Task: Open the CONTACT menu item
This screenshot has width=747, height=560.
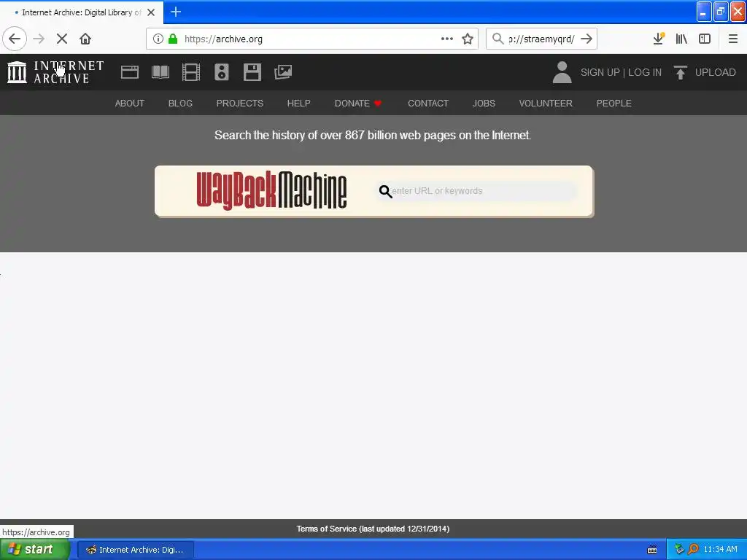Action: click(x=428, y=104)
